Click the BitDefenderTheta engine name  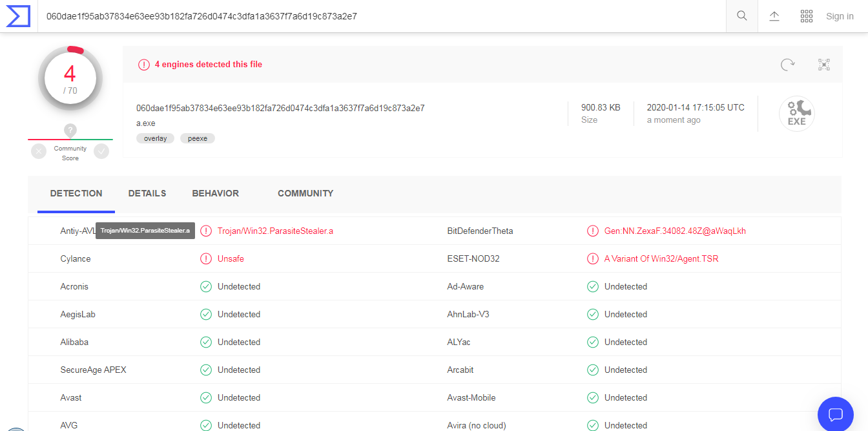480,231
